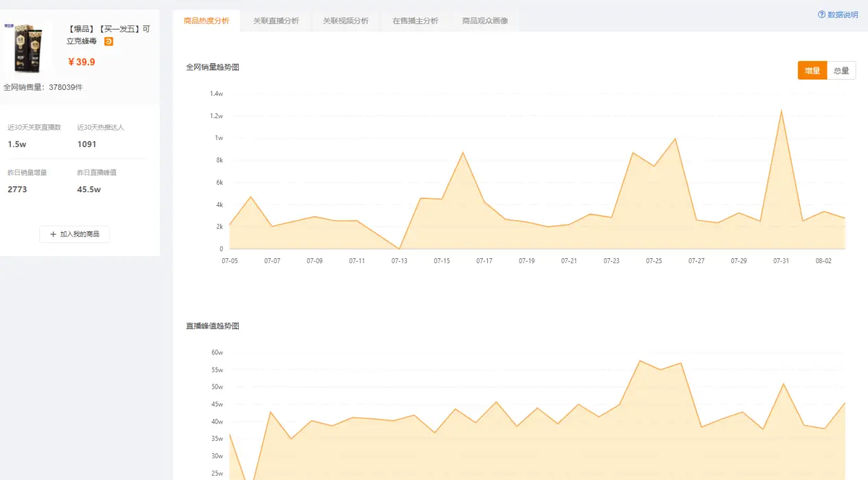
Task: Click the highest peak in 直播峰值趋势图
Action: pyautogui.click(x=640, y=361)
